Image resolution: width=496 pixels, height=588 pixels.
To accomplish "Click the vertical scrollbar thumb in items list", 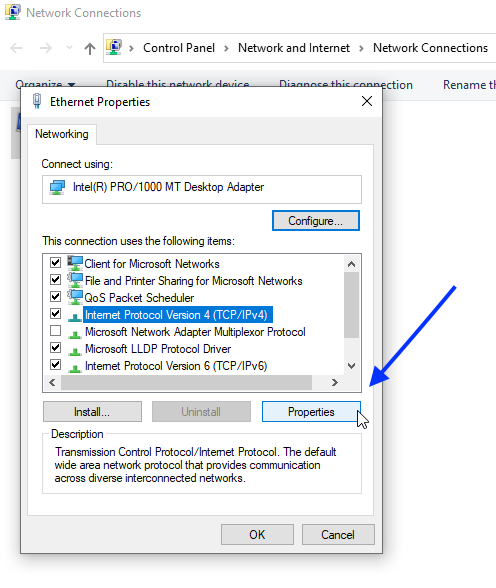I will 351,305.
